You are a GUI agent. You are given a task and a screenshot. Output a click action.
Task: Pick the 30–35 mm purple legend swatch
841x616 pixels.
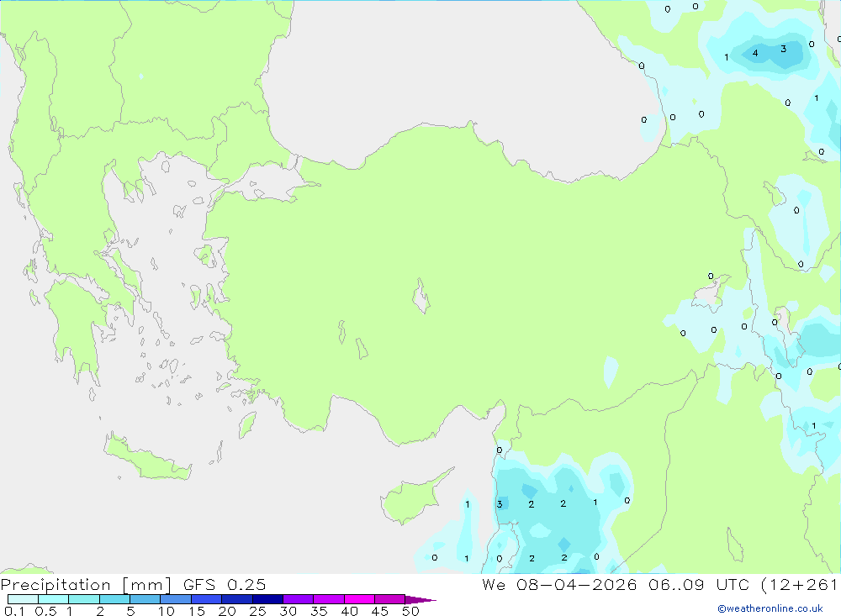298,599
